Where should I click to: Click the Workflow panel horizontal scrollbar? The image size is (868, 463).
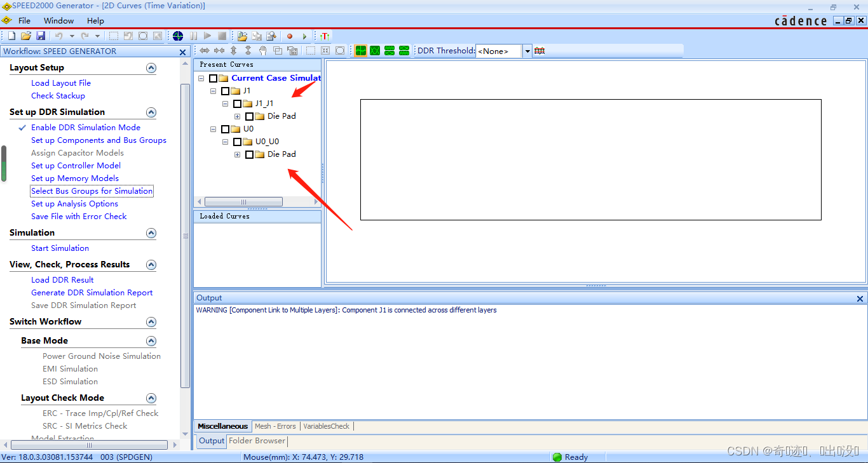pyautogui.click(x=90, y=445)
